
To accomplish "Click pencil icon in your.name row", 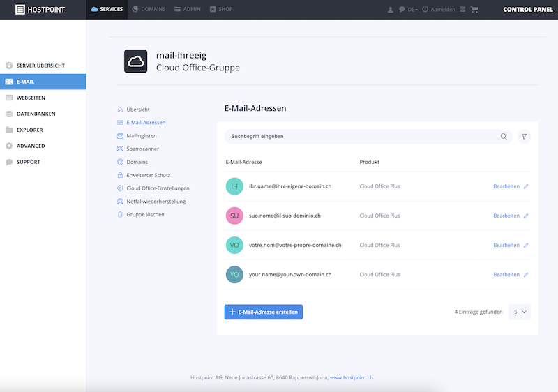I will point(526,275).
